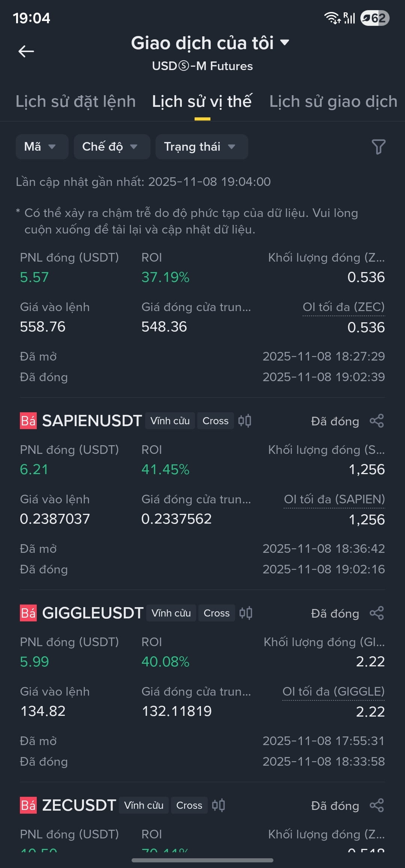
Task: Expand the Trạng thái status dropdown
Action: tap(202, 147)
